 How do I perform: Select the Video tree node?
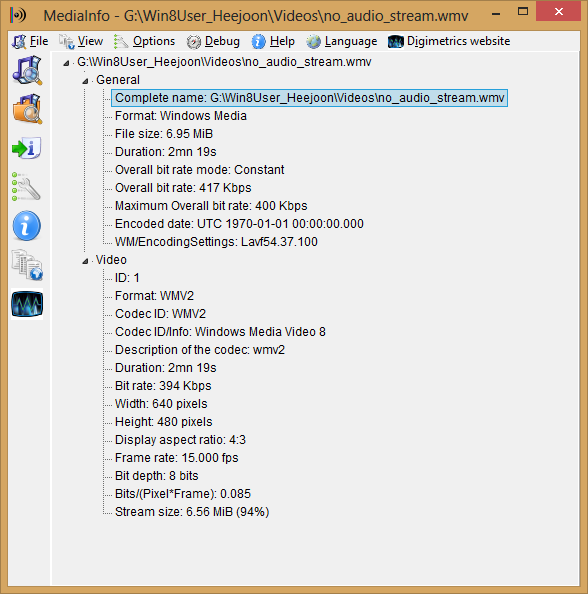(111, 260)
